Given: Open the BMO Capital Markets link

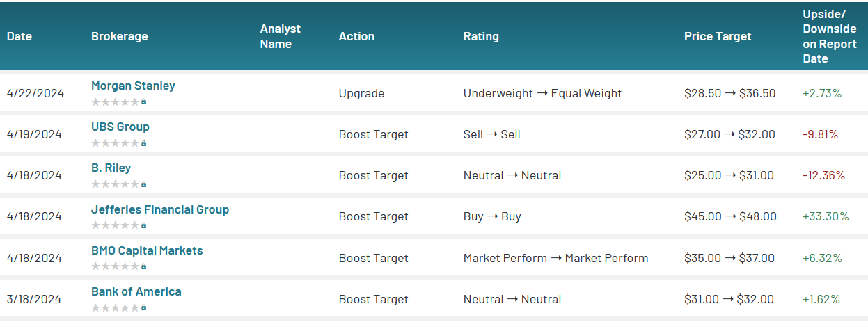Looking at the screenshot, I should pos(147,250).
